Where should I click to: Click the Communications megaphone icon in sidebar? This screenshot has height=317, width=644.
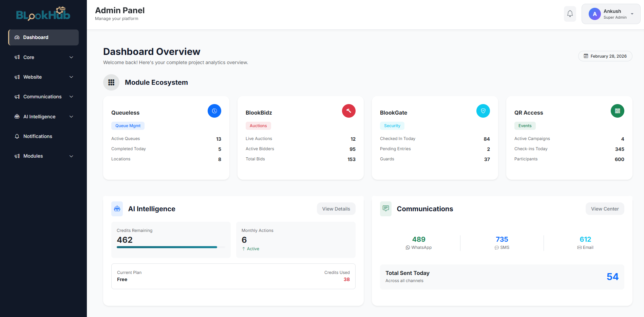[17, 97]
